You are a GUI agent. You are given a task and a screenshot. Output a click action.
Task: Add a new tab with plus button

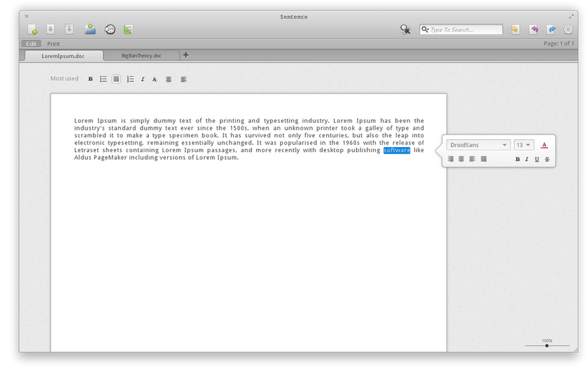(x=186, y=55)
